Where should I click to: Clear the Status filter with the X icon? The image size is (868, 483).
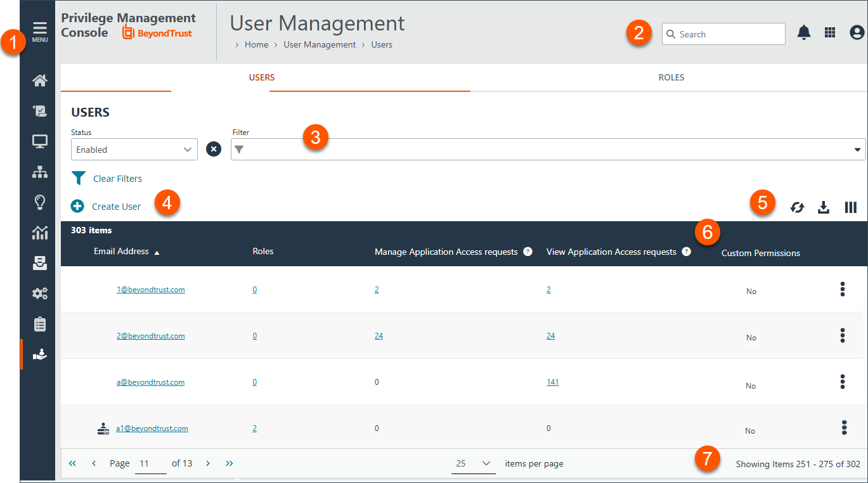(214, 150)
